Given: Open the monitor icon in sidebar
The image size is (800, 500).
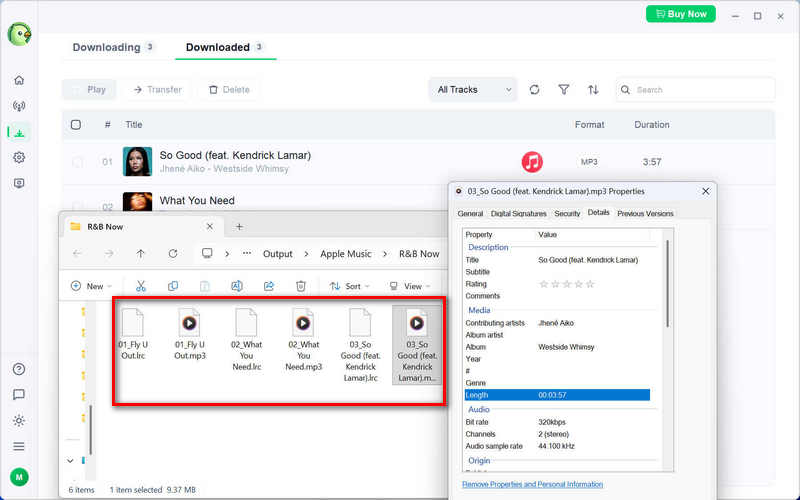Looking at the screenshot, I should tap(19, 183).
